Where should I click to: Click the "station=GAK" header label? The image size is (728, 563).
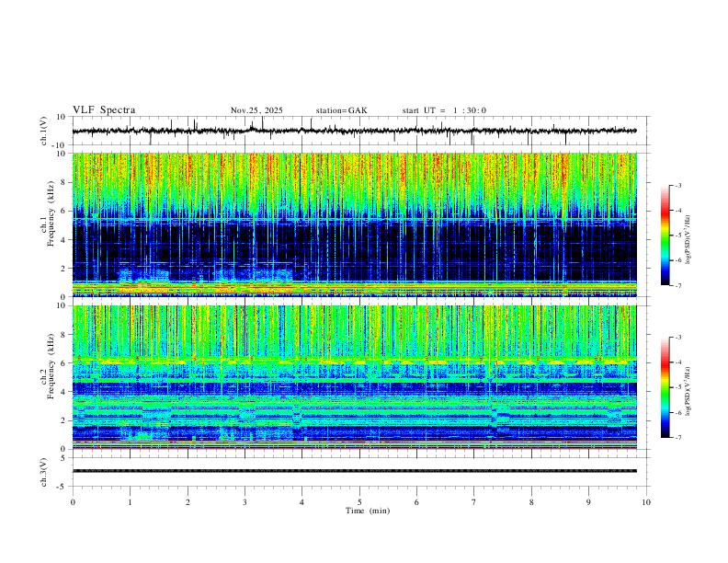pos(341,110)
